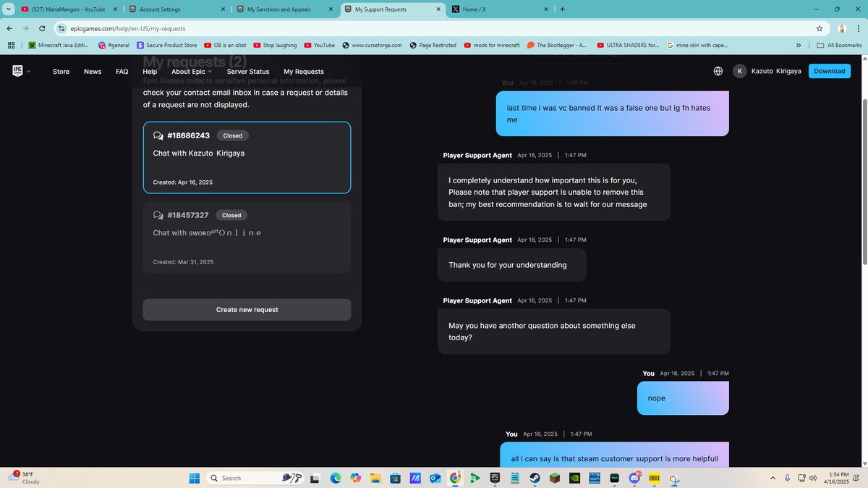Open the Page Restricted bookmark
The image size is (868, 488).
point(433,45)
